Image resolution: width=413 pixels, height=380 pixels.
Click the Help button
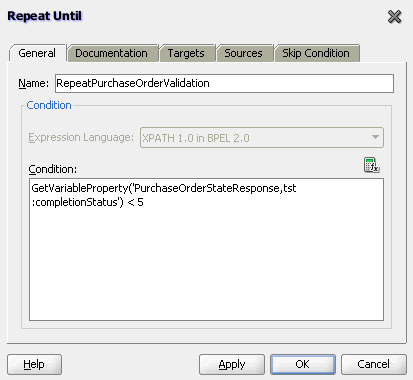coord(34,364)
